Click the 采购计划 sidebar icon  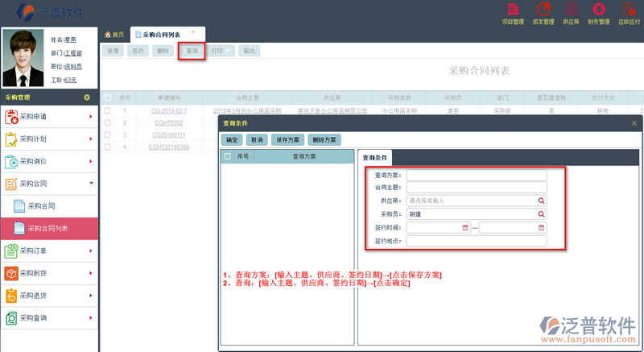pyautogui.click(x=11, y=139)
